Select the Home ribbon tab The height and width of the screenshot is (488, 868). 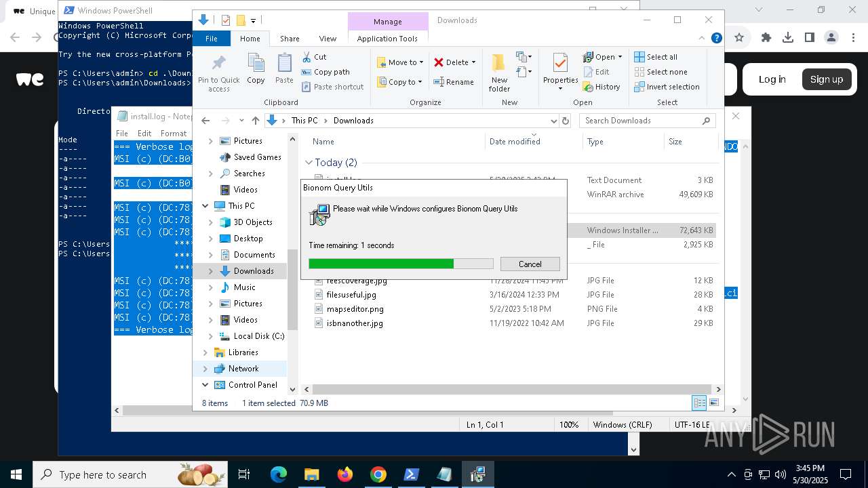[x=250, y=39]
